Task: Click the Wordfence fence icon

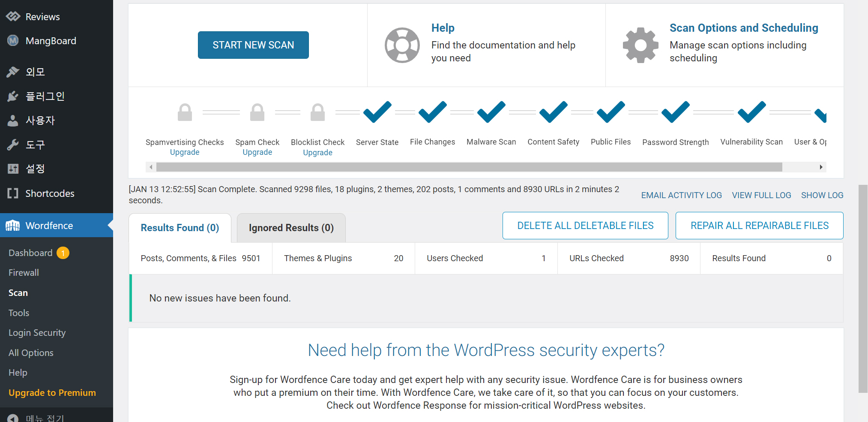Action: click(13, 226)
